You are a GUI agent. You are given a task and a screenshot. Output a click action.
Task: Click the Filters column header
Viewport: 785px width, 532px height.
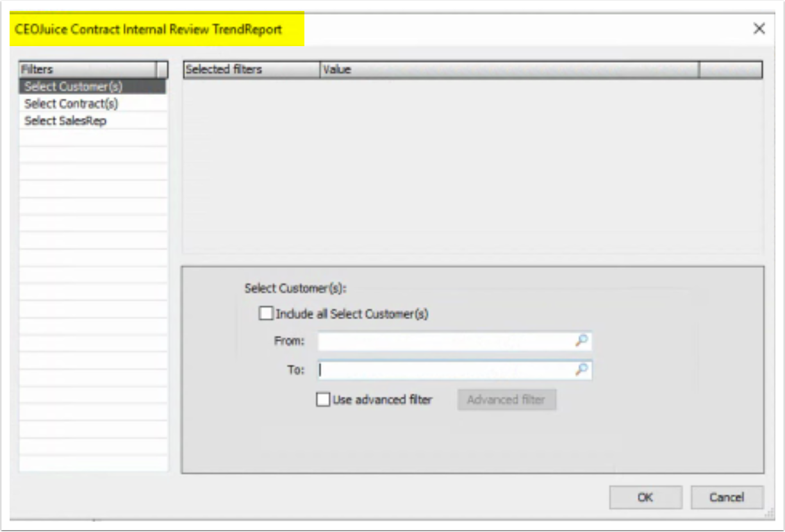(x=88, y=69)
